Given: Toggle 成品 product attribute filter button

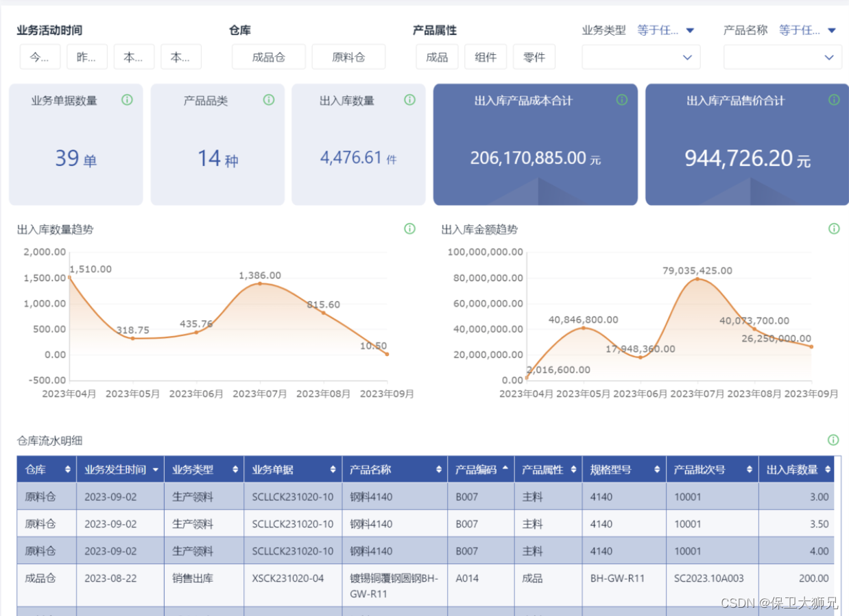Looking at the screenshot, I should point(437,57).
